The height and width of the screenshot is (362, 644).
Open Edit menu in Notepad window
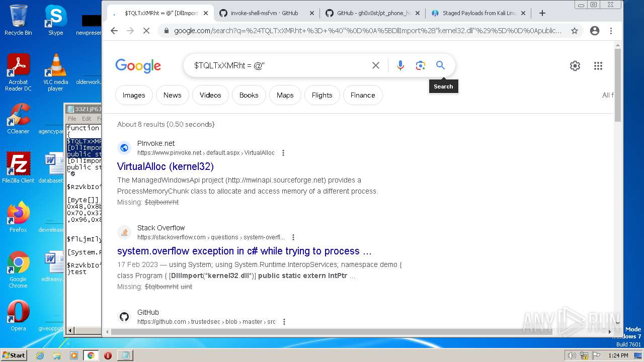87,119
